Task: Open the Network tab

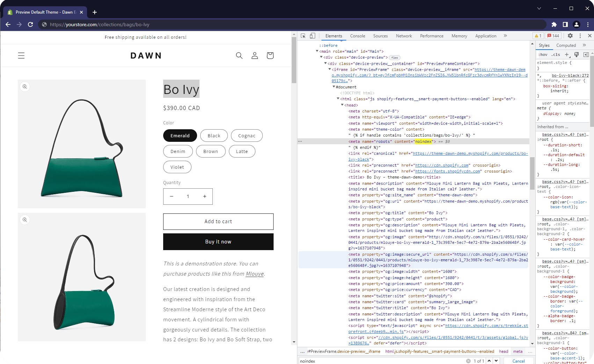Action: (404, 36)
